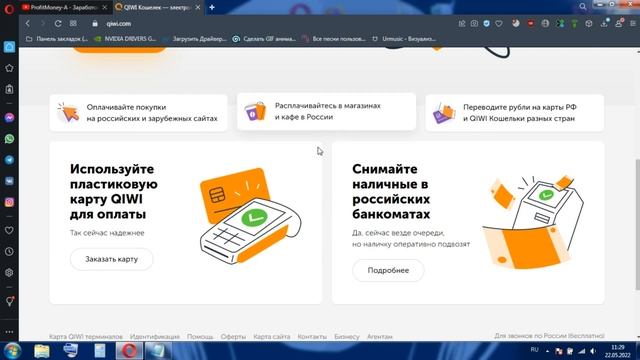Open the Идентификация footer link
Image resolution: width=640 pixels, height=360 pixels.
[x=155, y=337]
